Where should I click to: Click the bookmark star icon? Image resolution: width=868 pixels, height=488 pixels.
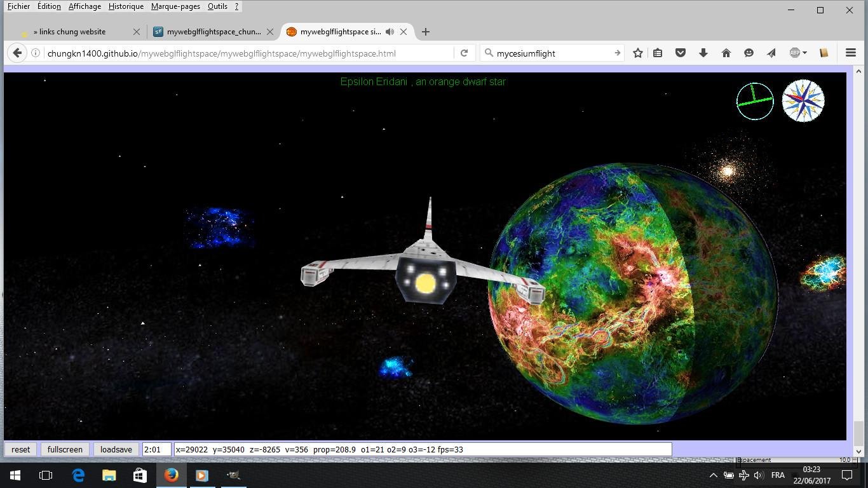coord(637,53)
